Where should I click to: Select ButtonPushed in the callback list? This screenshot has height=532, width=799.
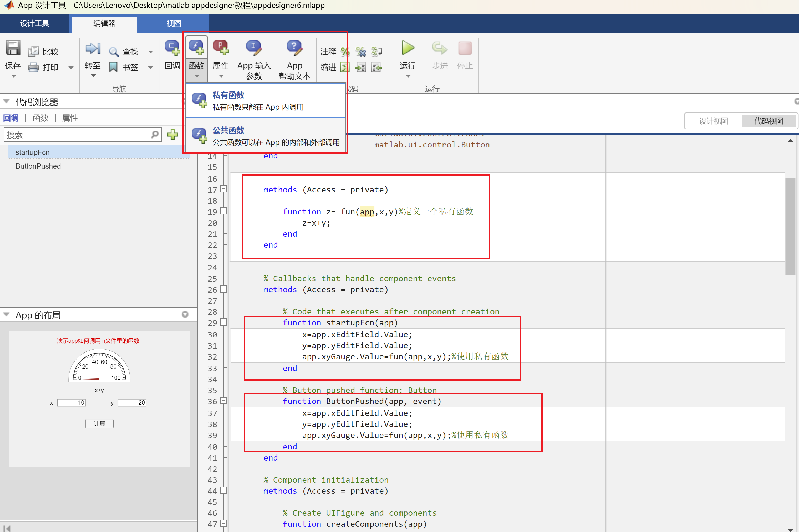pos(38,166)
